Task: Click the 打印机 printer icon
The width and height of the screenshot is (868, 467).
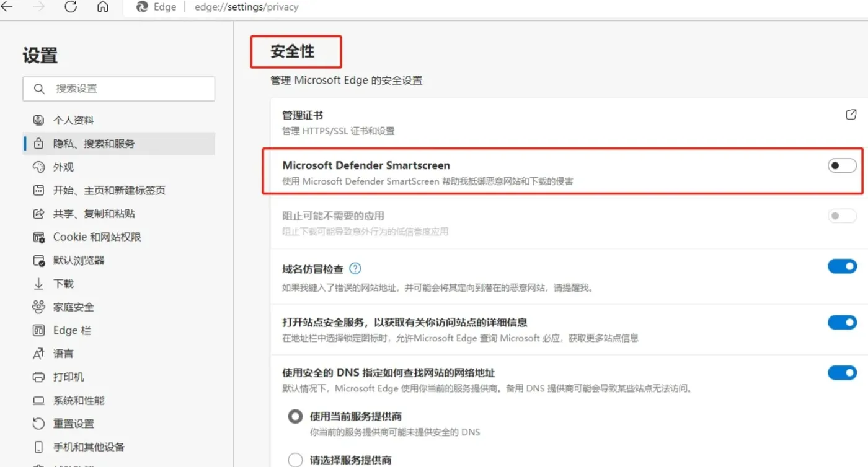Action: click(x=38, y=377)
